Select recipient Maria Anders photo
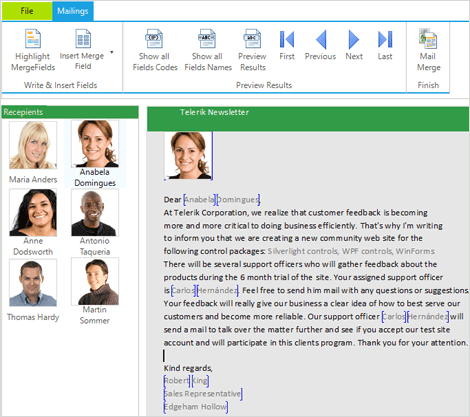470x417 pixels. click(x=33, y=145)
